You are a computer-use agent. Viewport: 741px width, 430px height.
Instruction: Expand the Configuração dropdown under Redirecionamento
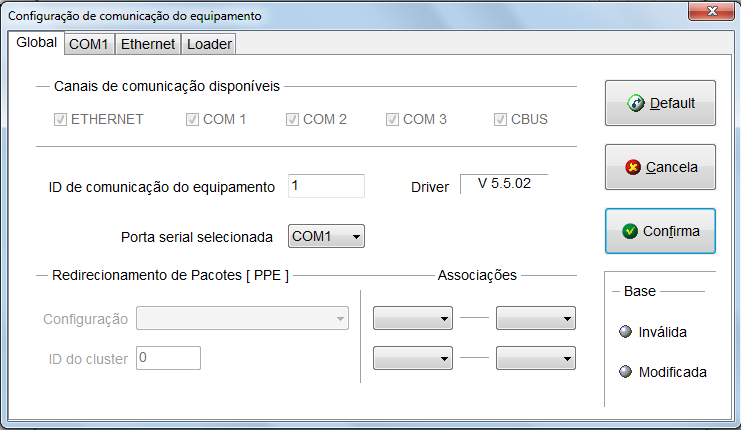(242, 318)
